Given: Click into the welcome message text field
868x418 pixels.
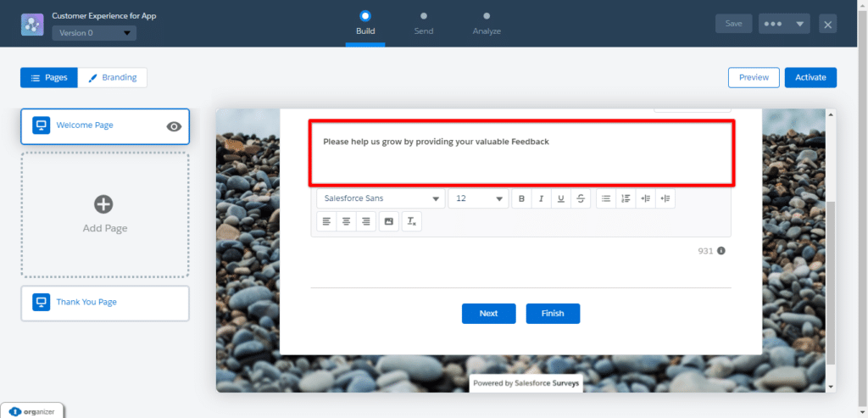Looking at the screenshot, I should [x=520, y=153].
